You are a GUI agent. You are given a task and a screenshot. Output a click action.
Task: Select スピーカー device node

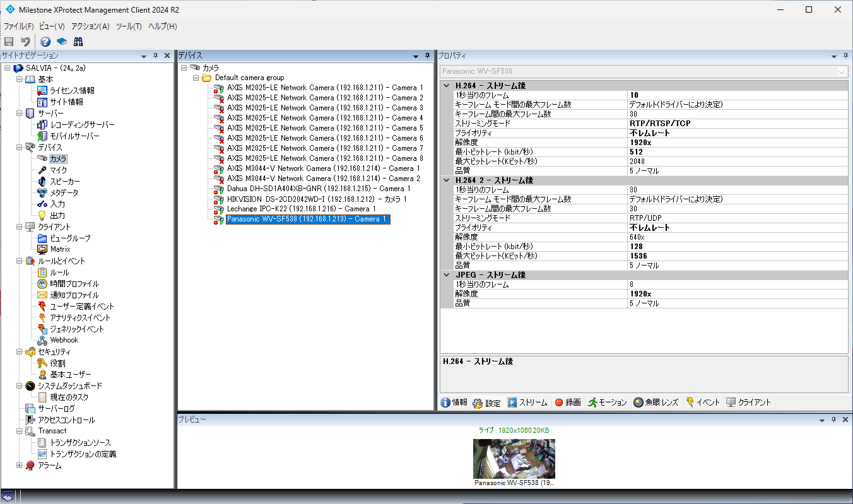tap(66, 182)
